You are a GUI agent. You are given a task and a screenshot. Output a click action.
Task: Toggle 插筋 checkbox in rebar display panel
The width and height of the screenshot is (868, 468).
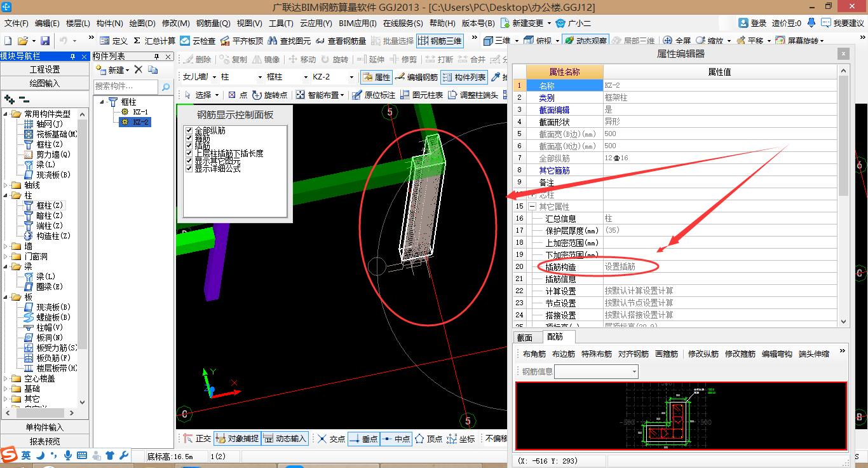click(189, 146)
